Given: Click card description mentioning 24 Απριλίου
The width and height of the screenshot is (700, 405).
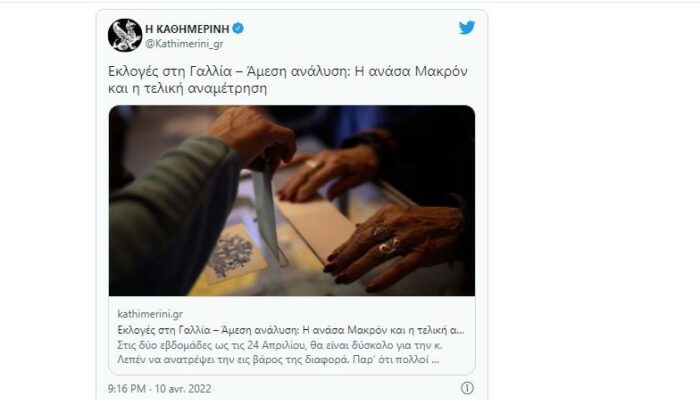Looking at the screenshot, I should [279, 345].
